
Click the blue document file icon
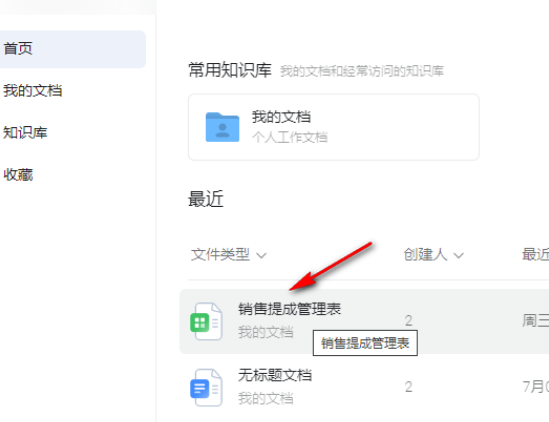pyautogui.click(x=206, y=387)
